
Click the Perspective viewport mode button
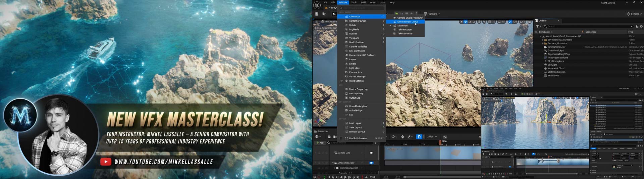click(329, 22)
